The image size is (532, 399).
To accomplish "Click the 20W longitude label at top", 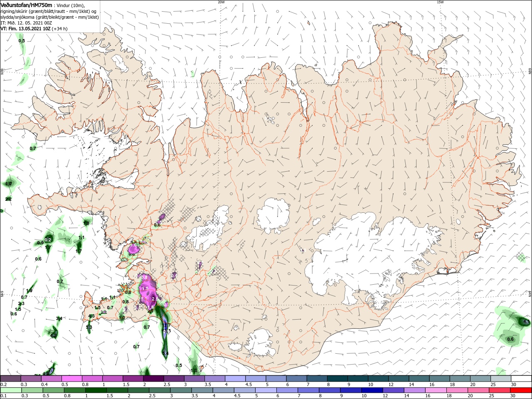I will pyautogui.click(x=221, y=2).
